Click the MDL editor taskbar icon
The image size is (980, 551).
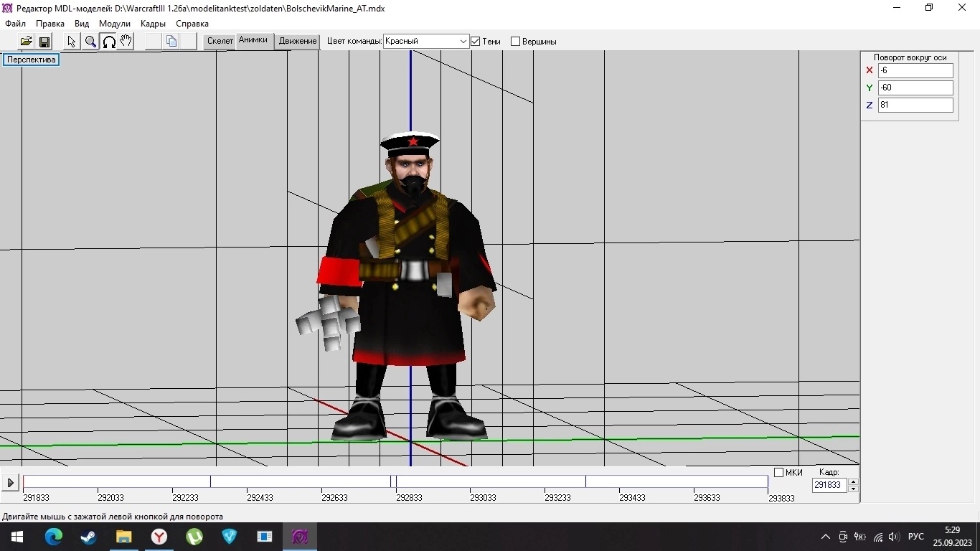(300, 537)
